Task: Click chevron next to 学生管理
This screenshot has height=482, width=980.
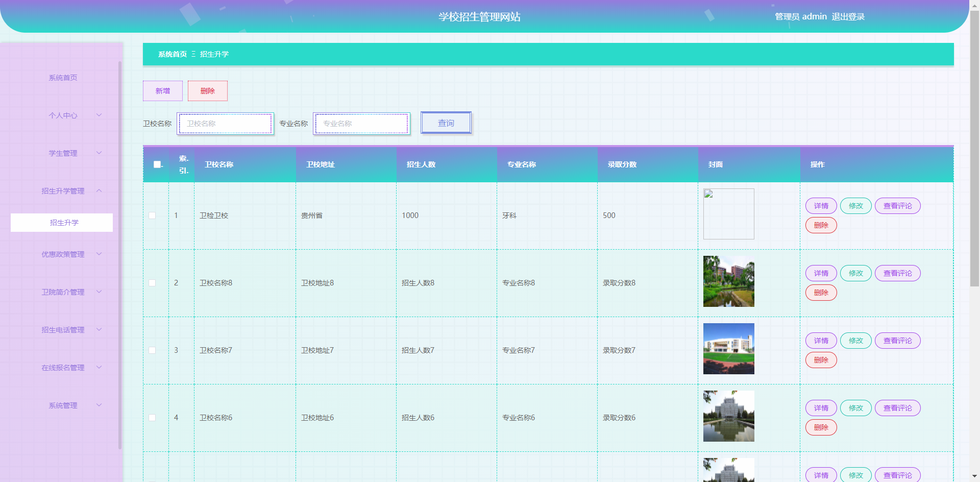Action: point(99,153)
